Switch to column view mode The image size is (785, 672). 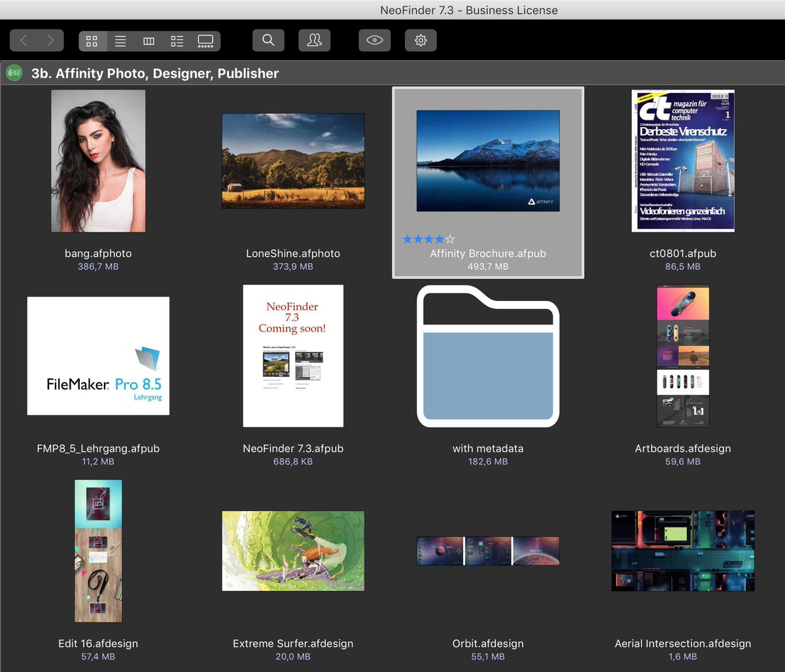(149, 41)
